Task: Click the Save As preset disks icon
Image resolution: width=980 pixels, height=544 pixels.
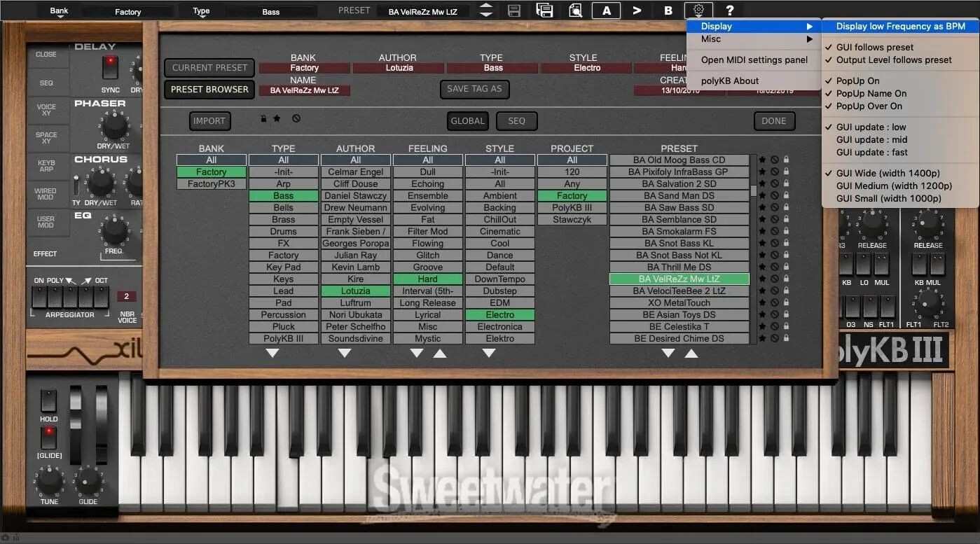Action: tap(544, 11)
